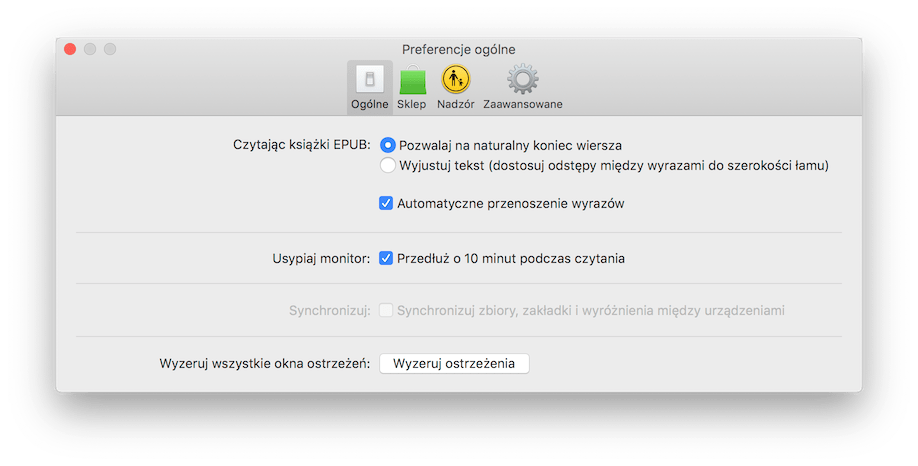Click the Zaawansowane gear icon

click(x=522, y=79)
